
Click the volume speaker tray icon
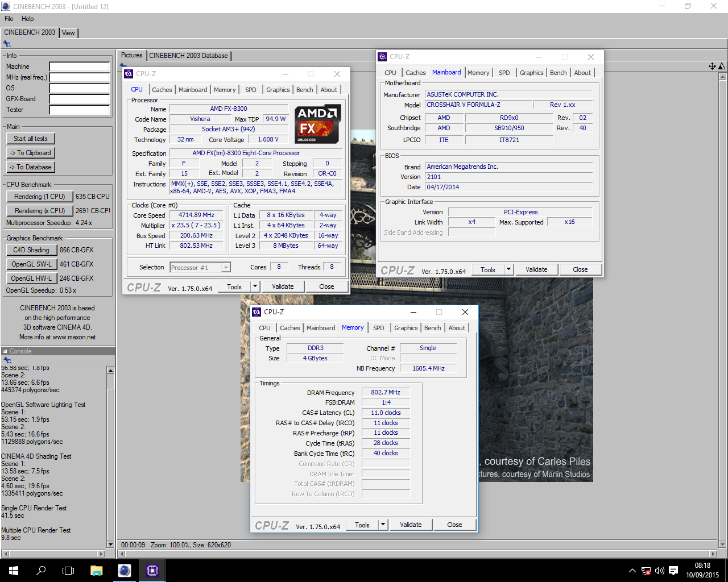click(x=660, y=571)
